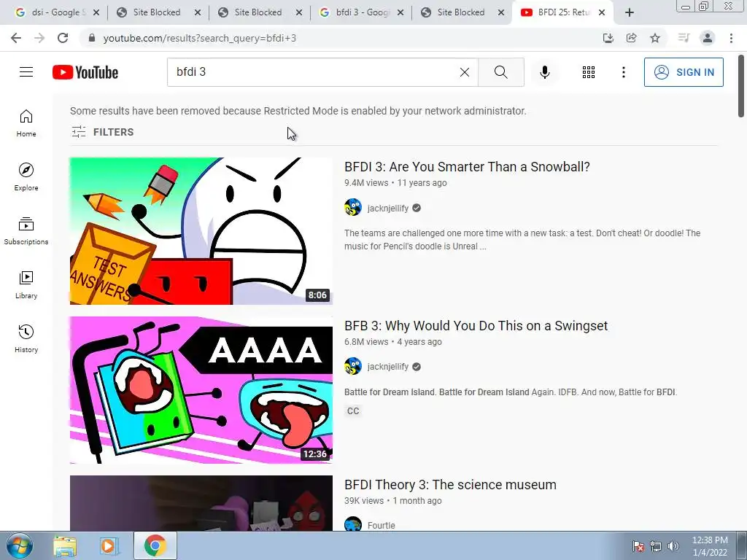Open a new browser tab
747x560 pixels.
(630, 13)
